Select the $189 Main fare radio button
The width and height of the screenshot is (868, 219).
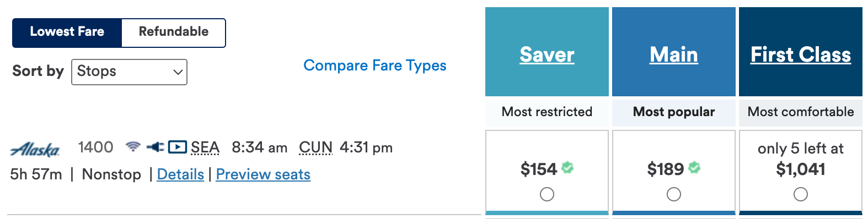[x=674, y=194]
